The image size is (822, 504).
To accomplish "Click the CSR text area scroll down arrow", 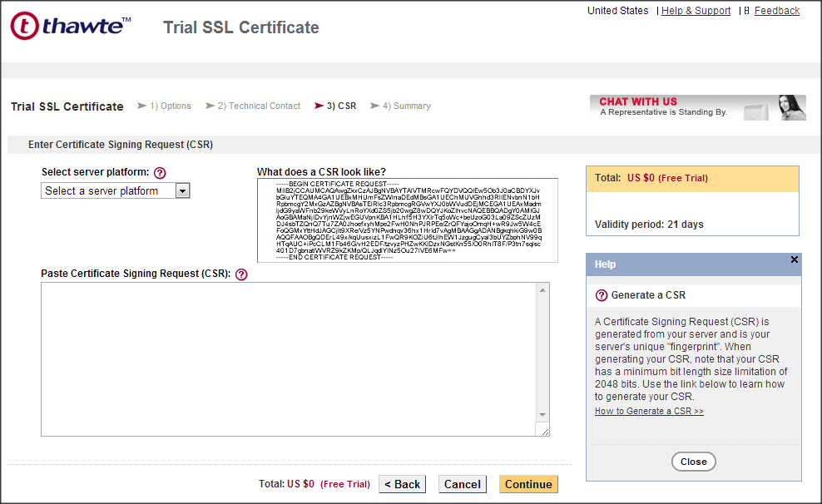I will click(x=542, y=415).
